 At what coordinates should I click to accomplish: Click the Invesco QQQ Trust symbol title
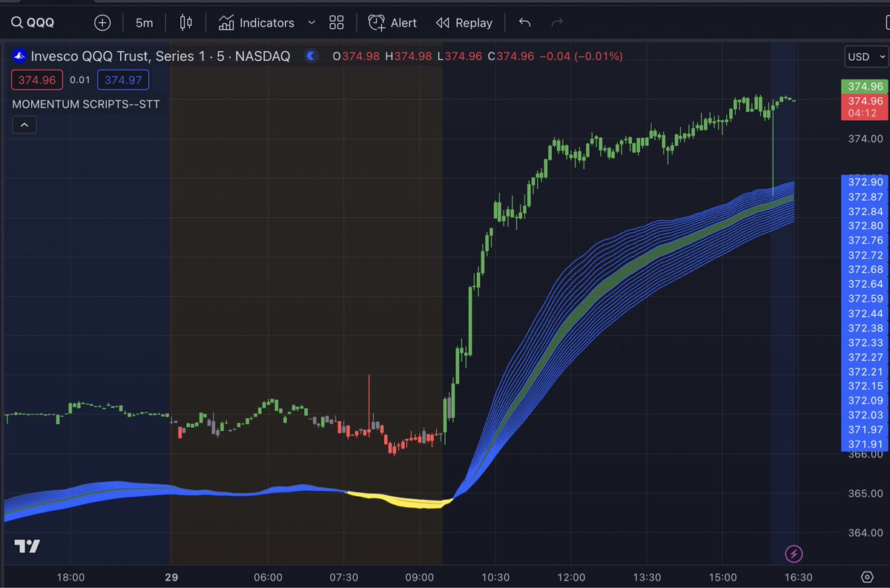(160, 56)
